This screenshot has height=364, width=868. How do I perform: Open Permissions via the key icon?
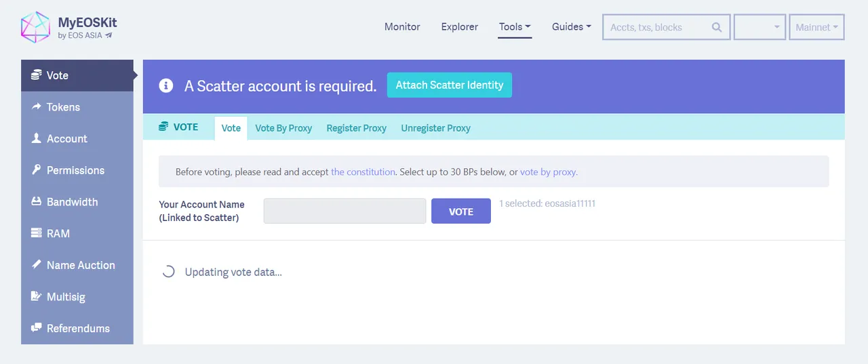point(37,169)
